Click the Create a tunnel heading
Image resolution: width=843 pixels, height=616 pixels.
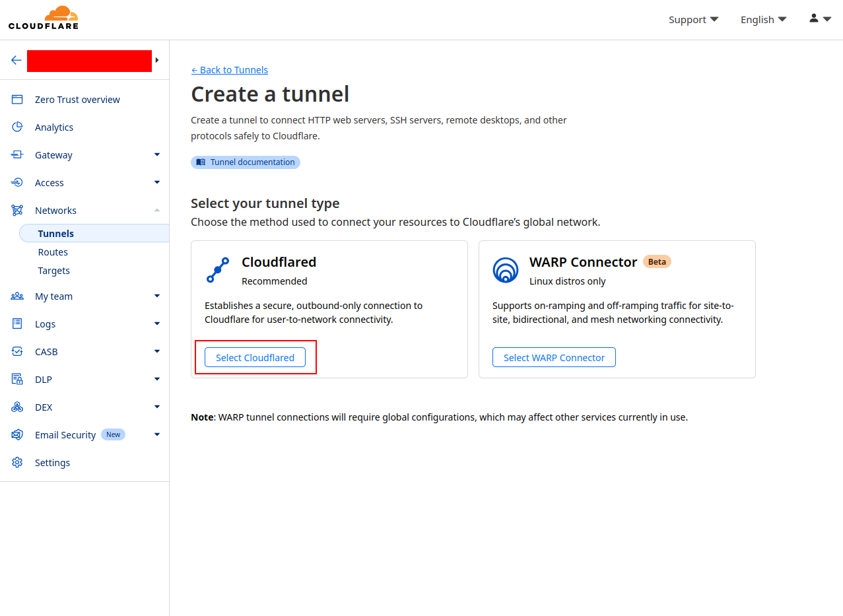click(x=270, y=94)
